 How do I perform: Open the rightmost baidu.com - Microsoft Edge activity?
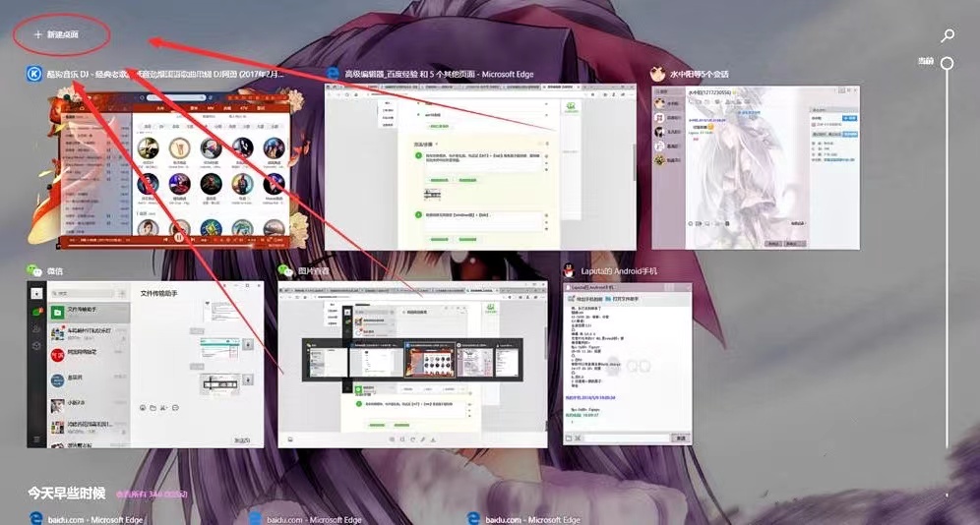coord(525,519)
